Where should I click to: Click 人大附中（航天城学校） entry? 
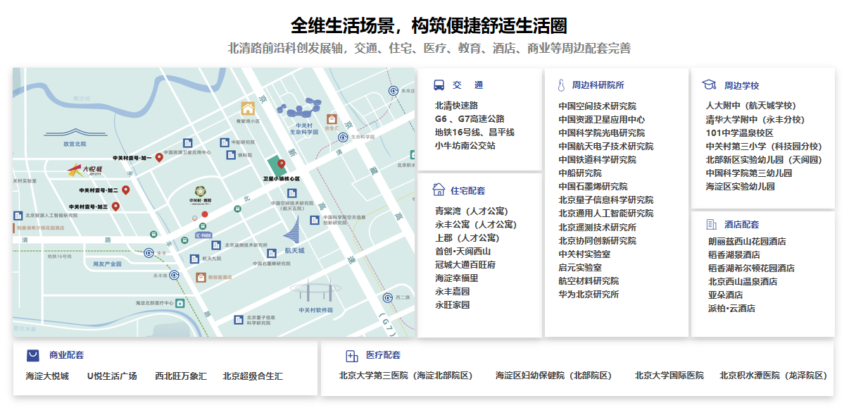[x=750, y=105]
